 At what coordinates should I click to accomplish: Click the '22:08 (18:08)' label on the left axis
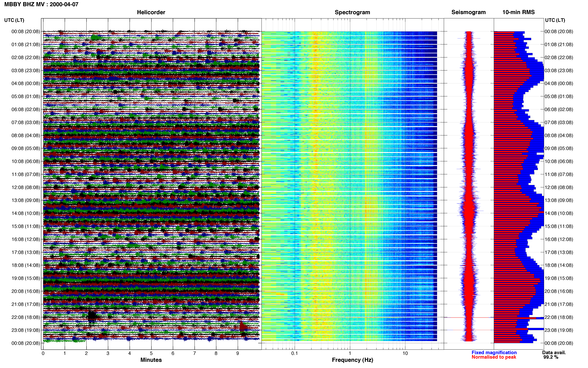(26, 317)
